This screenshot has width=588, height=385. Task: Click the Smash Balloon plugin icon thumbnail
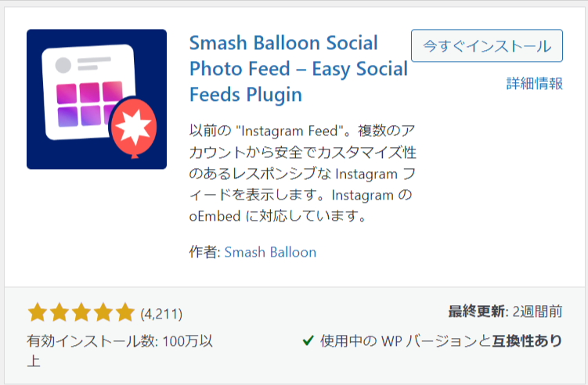coord(97,99)
